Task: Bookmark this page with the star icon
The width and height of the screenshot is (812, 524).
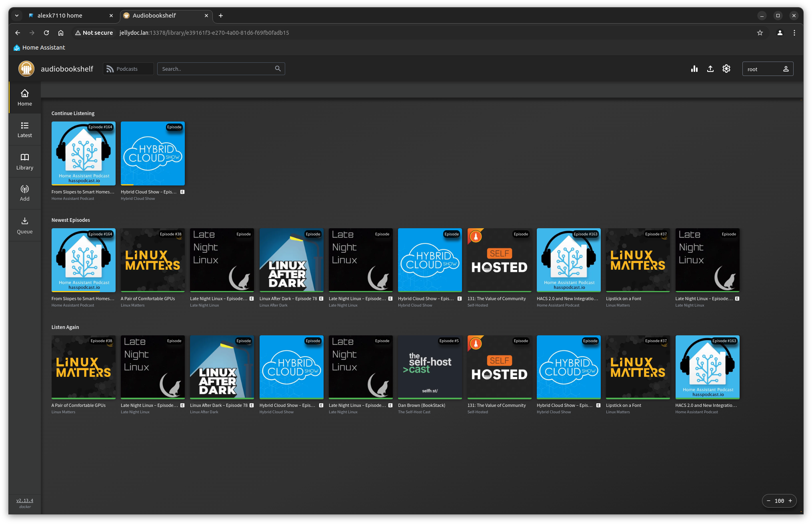Action: (760, 33)
